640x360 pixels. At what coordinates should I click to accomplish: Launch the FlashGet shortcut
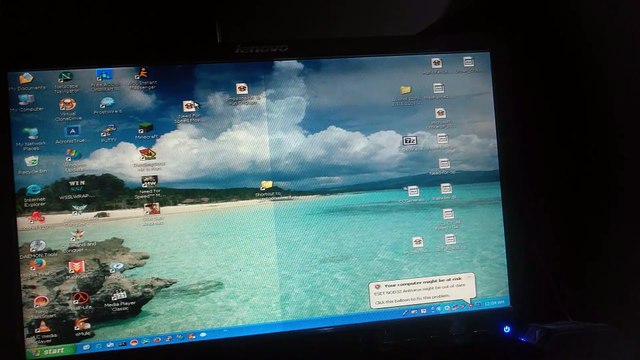coord(76,270)
